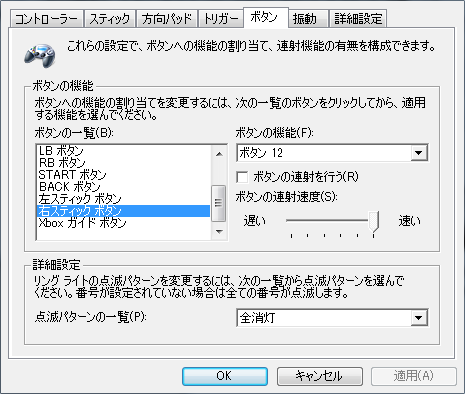This screenshot has height=394, width=465.
Task: Click the rapid-fire speed slider handle
Action: pos(374,221)
